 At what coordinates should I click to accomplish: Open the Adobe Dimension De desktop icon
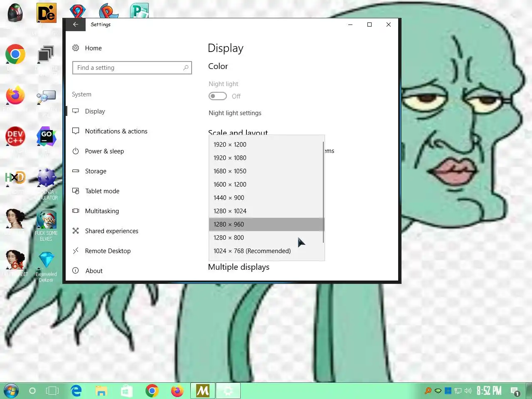click(46, 13)
